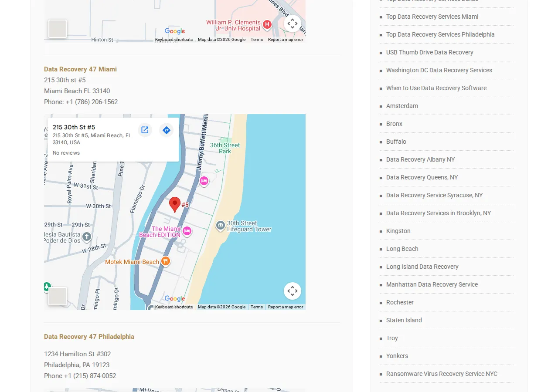Report a map error on the Miami map
The height and width of the screenshot is (392, 558).
[285, 307]
